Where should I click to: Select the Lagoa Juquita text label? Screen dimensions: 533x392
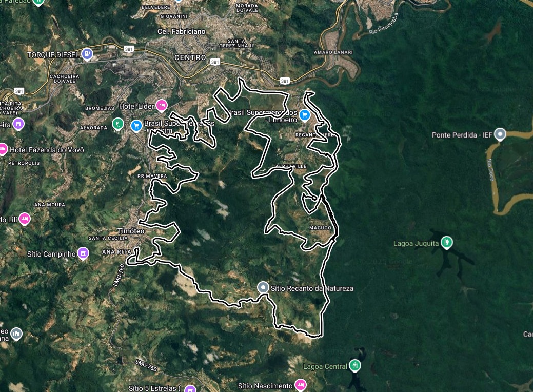(x=416, y=243)
